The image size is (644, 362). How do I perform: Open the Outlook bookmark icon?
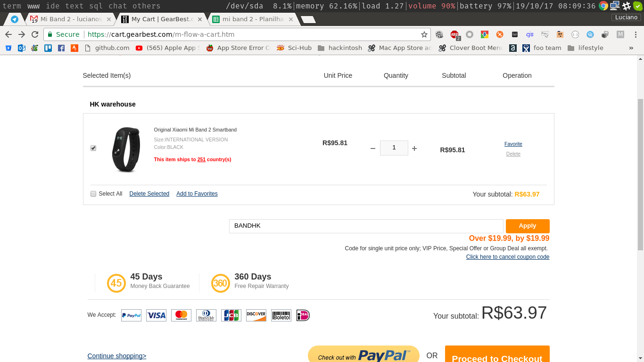coord(22,48)
